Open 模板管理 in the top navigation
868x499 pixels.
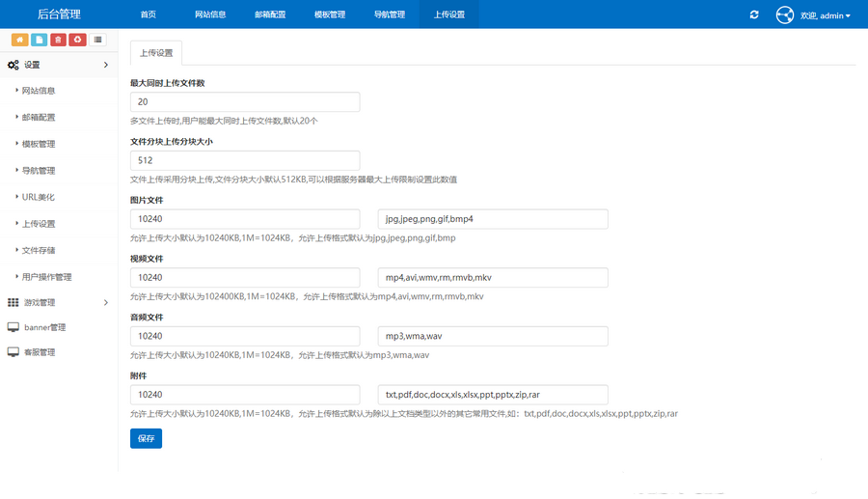[x=330, y=14]
